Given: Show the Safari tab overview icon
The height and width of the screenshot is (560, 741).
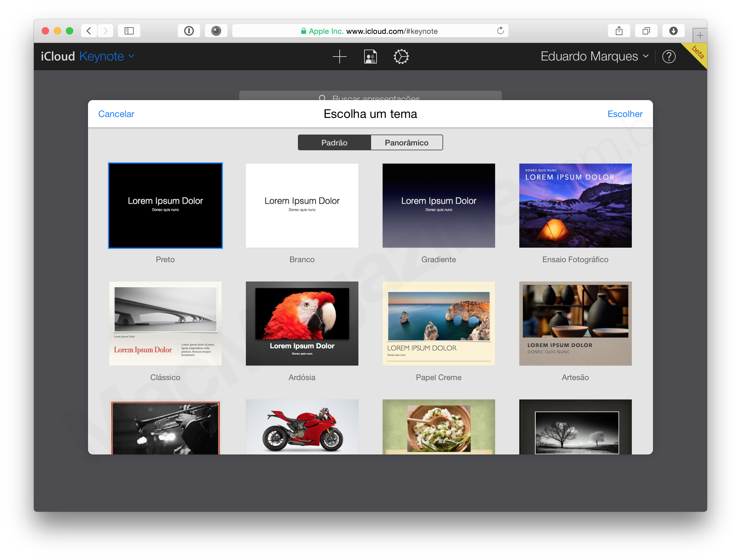Looking at the screenshot, I should [x=646, y=31].
